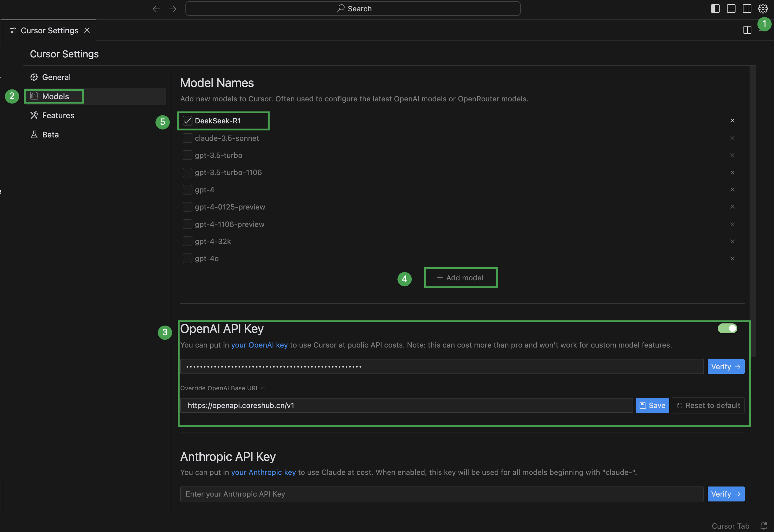
Task: Enable the gpt-4 model checkbox
Action: click(187, 190)
